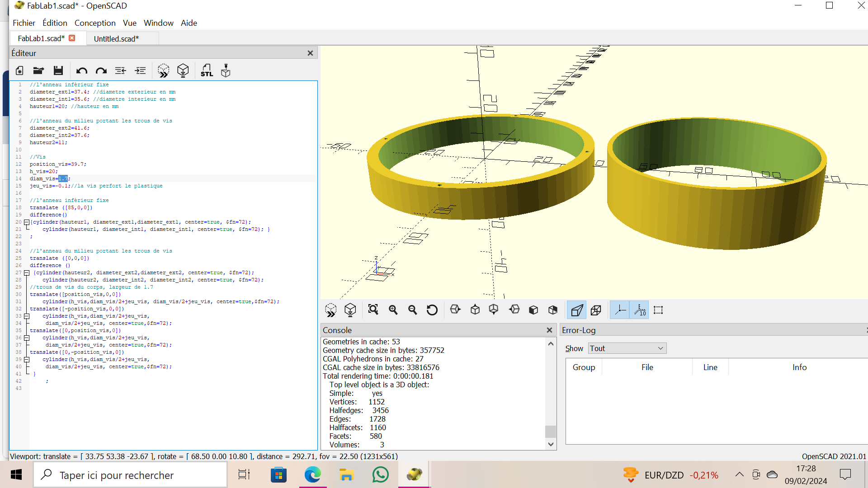868x488 pixels.
Task: Toggle showing model edges
Action: pos(658,310)
